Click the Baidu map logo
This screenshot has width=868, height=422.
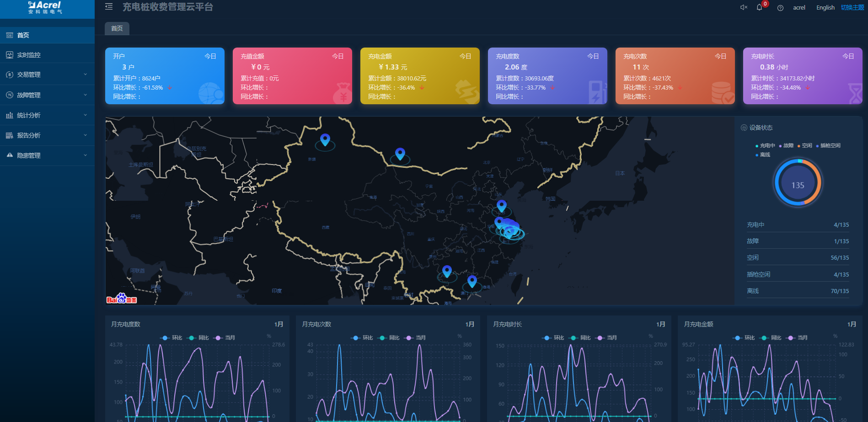[122, 299]
